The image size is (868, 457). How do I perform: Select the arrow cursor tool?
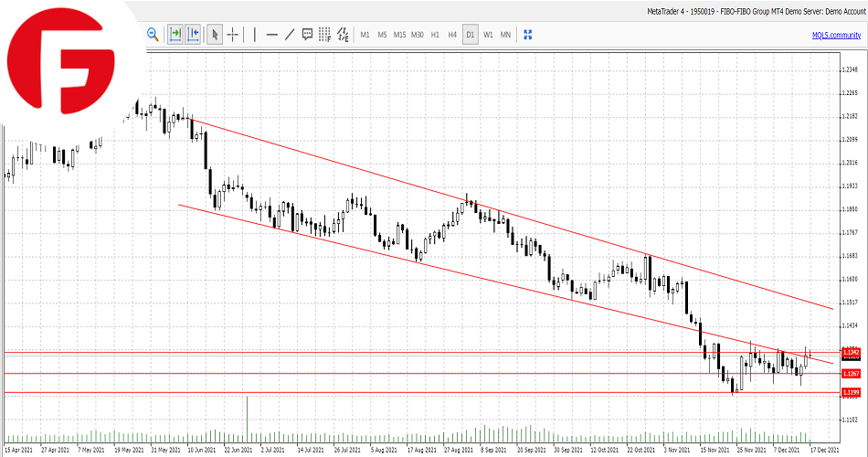[x=215, y=35]
